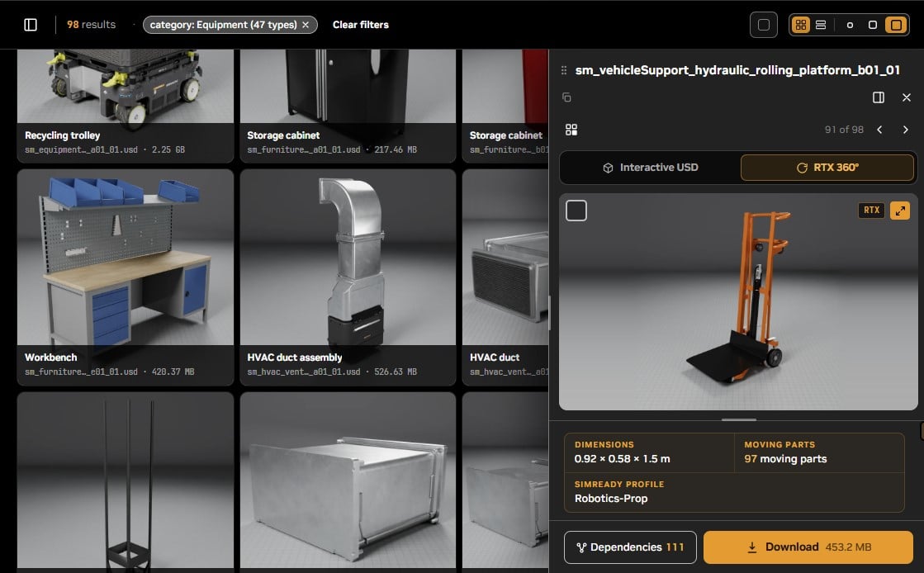Close the asset detail panel
This screenshot has height=573, width=924.
[907, 97]
